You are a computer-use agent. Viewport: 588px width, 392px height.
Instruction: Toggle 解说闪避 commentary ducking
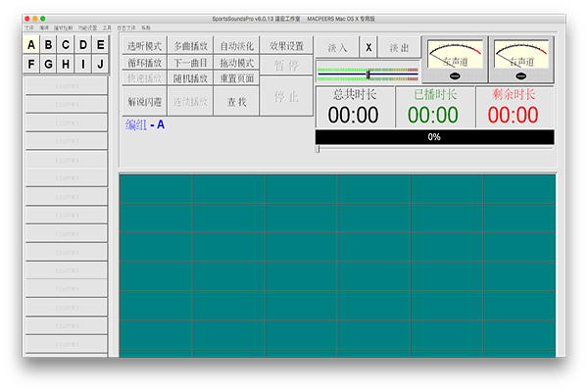coord(144,101)
